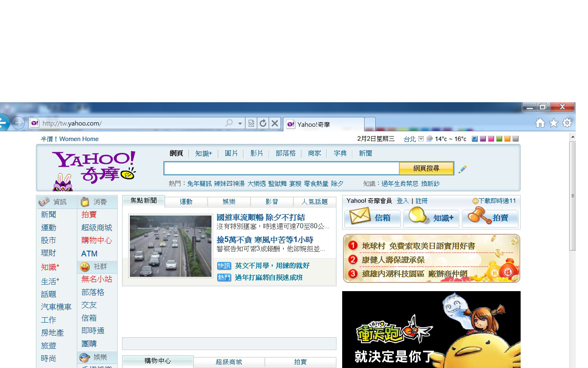The width and height of the screenshot is (588, 368).
Task: Click the 熱門 news tag icon
Action: coord(224,278)
